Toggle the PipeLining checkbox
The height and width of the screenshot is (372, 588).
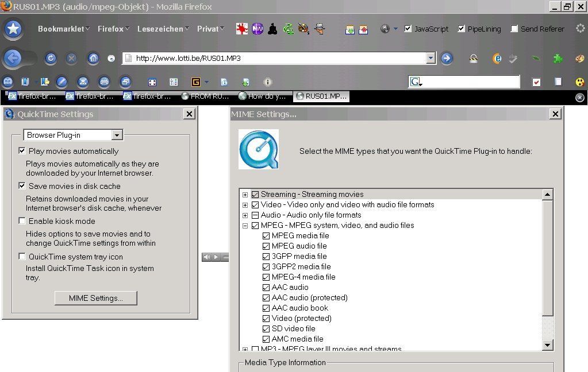pyautogui.click(x=461, y=29)
